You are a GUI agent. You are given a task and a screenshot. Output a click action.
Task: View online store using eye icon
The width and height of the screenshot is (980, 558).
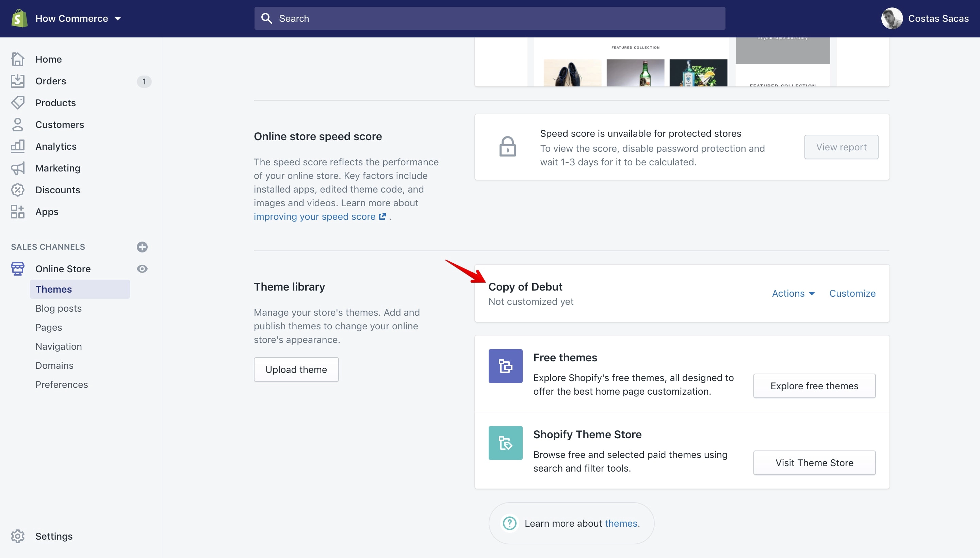(142, 269)
